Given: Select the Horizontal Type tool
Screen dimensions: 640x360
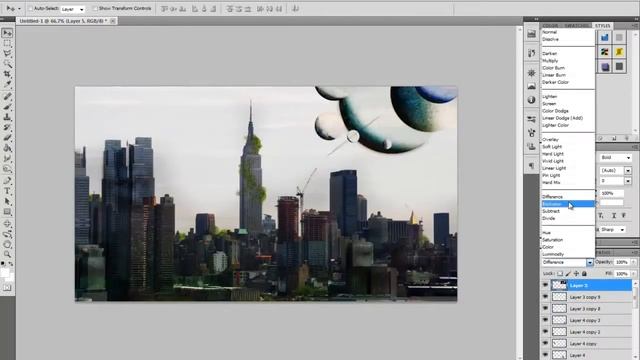Looking at the screenshot, I should 7,191.
